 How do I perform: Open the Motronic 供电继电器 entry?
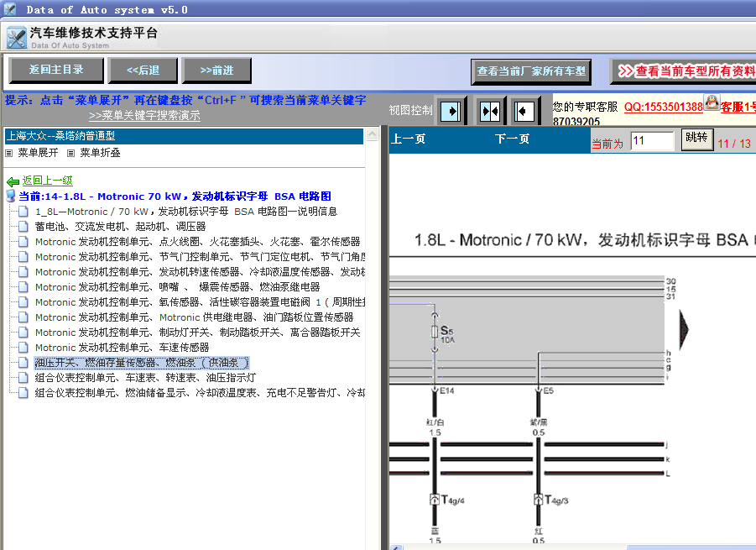[195, 317]
